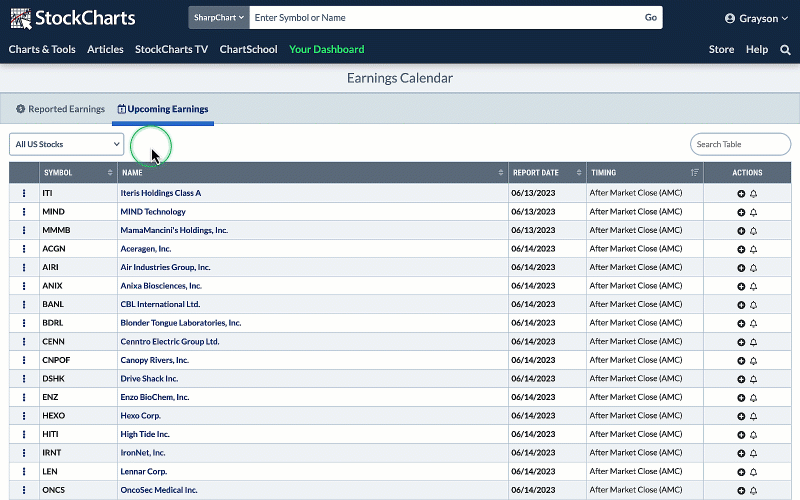Screen dimensions: 800x500
Task: Click the search magnifier icon in header
Action: coord(785,49)
